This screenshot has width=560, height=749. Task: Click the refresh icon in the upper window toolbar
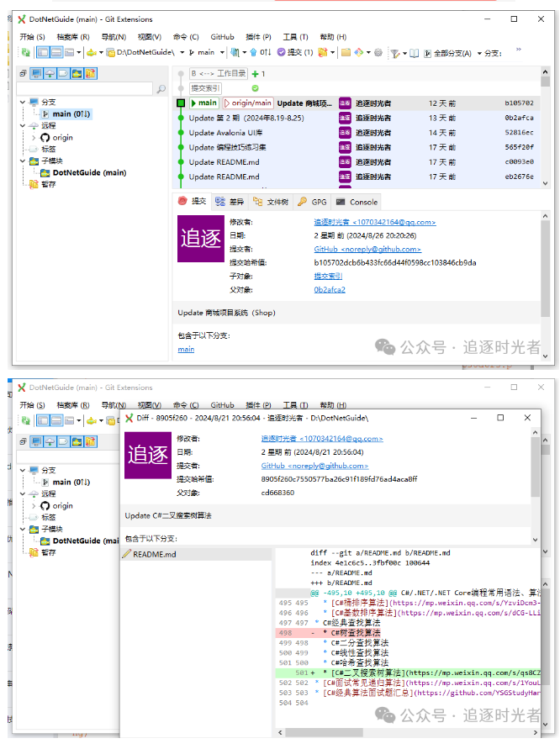25,53
